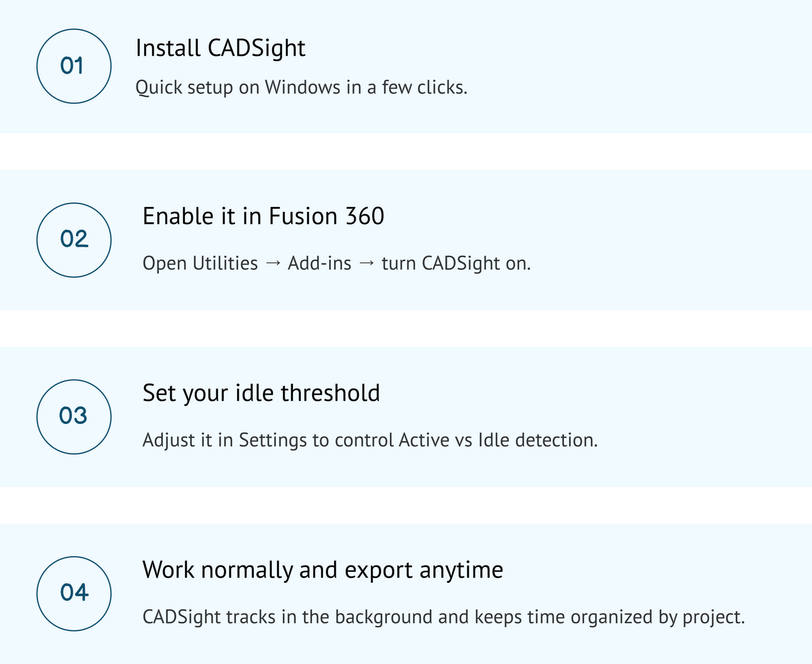Screen dimensions: 812x664
Task: Click the arrow between Utilities and Add-ins
Action: pos(273,264)
